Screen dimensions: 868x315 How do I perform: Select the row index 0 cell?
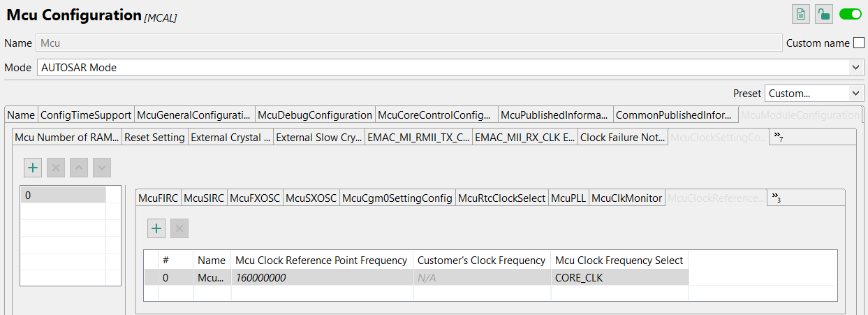coord(175,278)
